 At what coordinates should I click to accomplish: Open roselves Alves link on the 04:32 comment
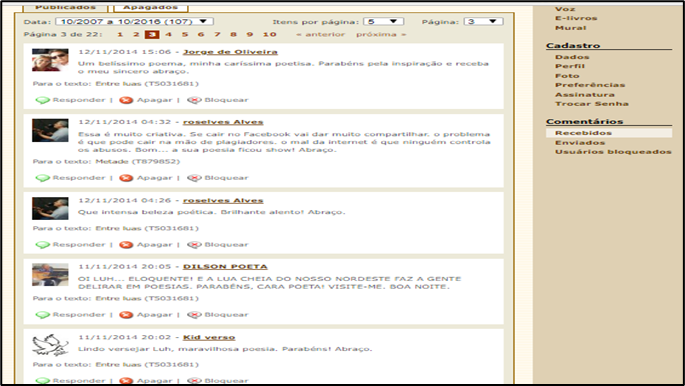[x=223, y=122]
